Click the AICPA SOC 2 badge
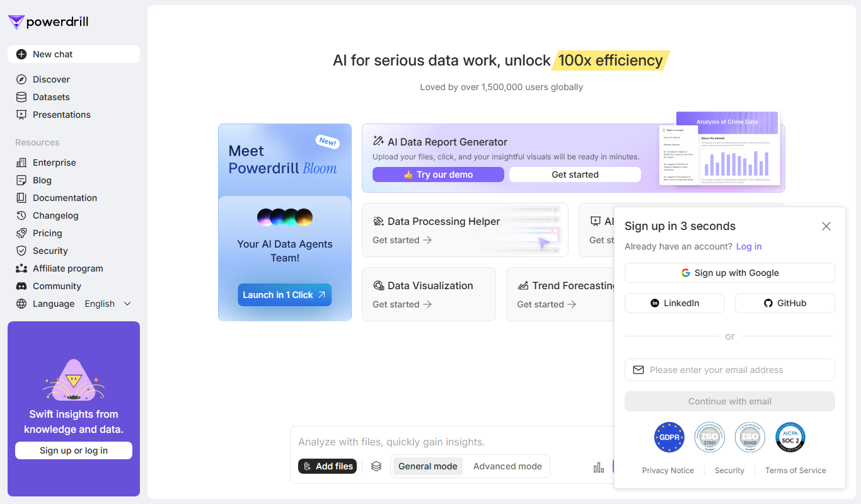The width and height of the screenshot is (861, 504). tap(790, 437)
